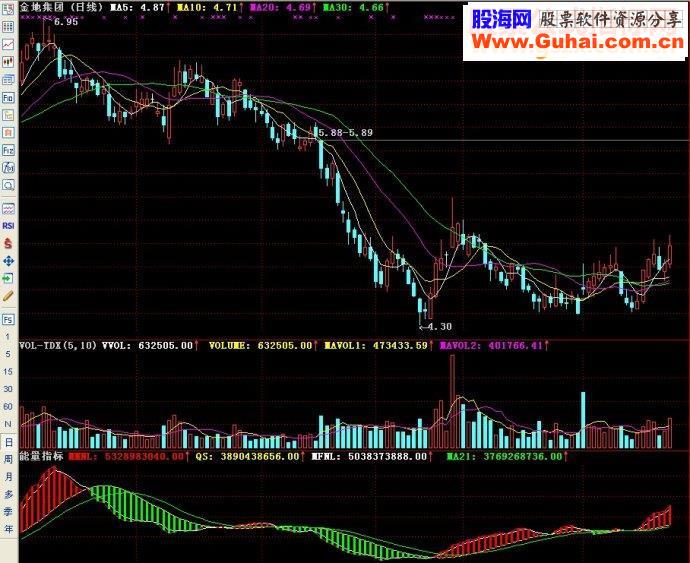Screen dimensions: 690x563
Task: Click the MA30: 4.66 label
Action: (353, 7)
